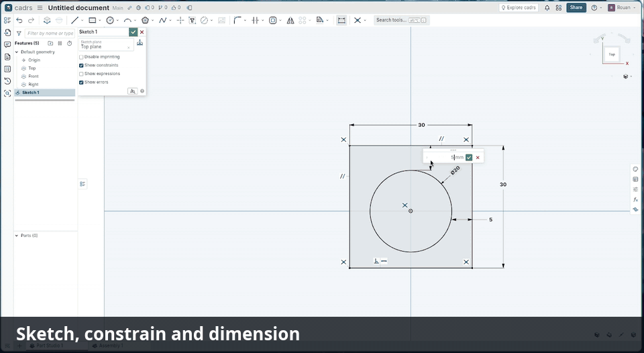This screenshot has height=353, width=644.
Task: Click the Filter by name or type field
Action: [50, 34]
